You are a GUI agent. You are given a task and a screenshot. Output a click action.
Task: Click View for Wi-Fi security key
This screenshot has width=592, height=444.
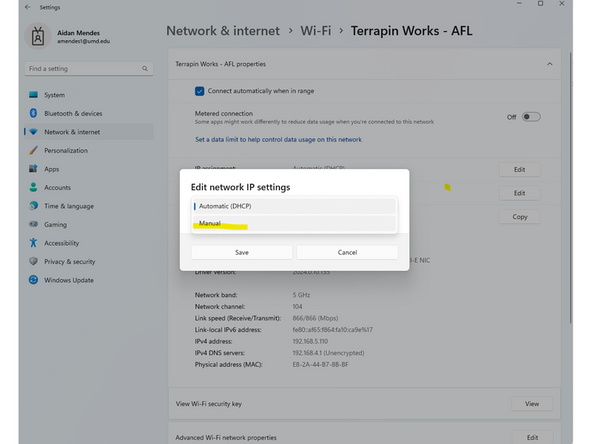pos(532,404)
